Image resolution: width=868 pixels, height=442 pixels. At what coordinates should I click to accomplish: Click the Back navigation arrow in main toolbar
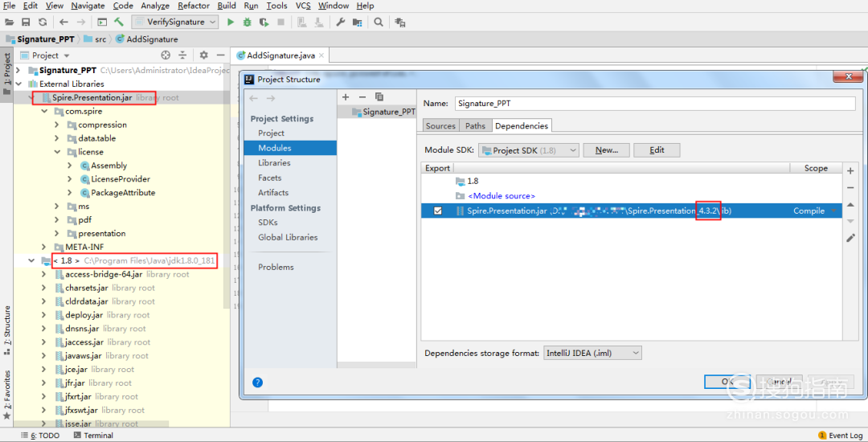[x=63, y=23]
